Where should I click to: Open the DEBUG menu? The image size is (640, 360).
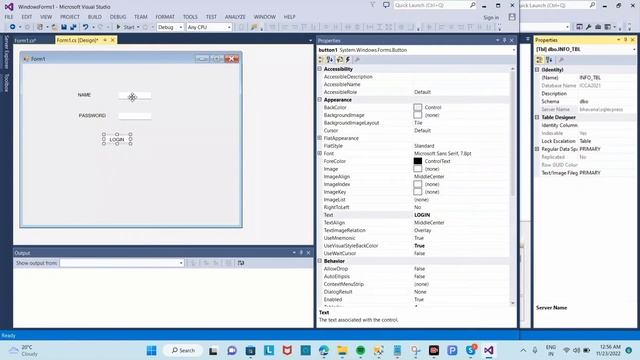118,17
